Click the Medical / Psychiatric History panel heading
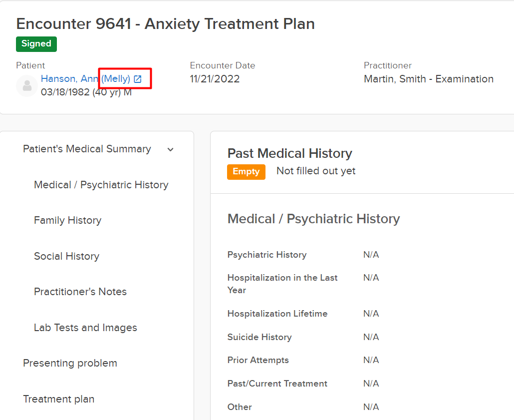Image resolution: width=514 pixels, height=420 pixels. click(314, 219)
